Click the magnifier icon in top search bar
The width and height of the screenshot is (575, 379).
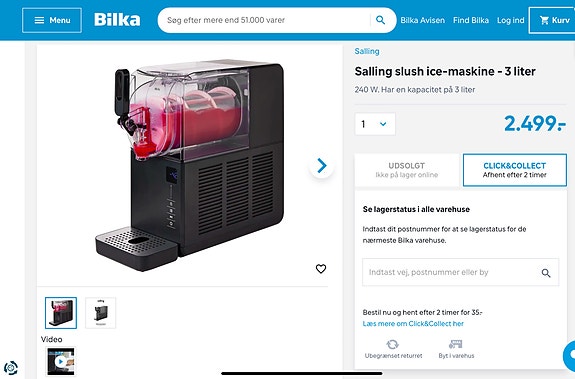381,20
